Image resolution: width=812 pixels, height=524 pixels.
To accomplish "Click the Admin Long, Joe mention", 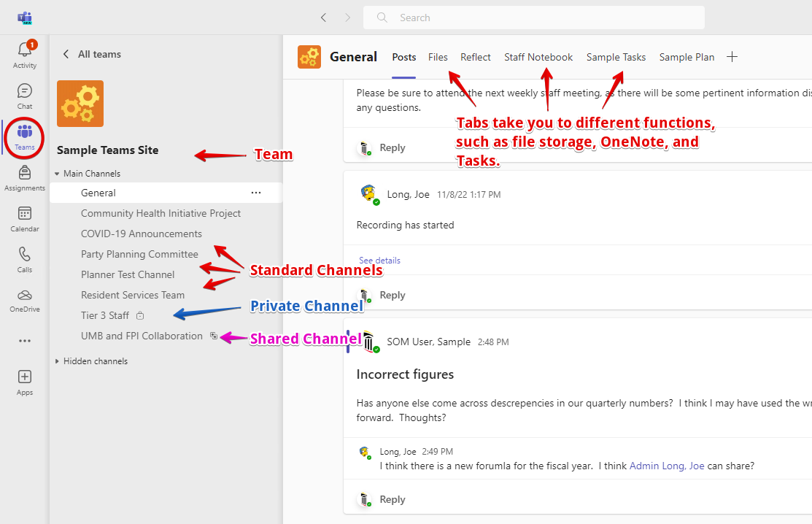I will (x=667, y=466).
